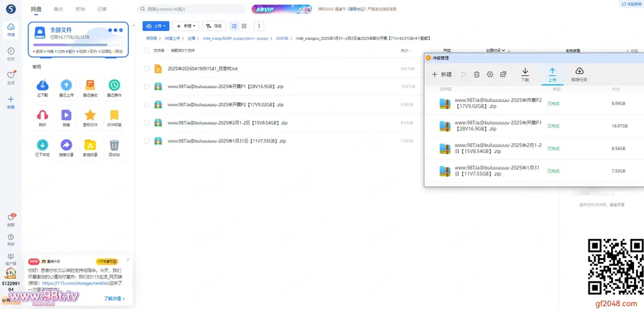Check the box for the 2025年1月31日 zip
Viewport: 644px width, 309px height.
coord(147,140)
